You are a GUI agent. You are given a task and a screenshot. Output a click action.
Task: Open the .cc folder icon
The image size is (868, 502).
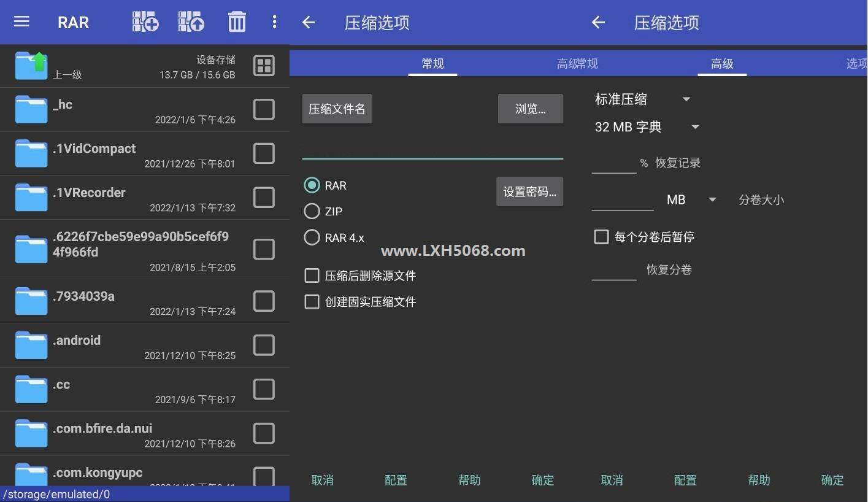tap(31, 390)
